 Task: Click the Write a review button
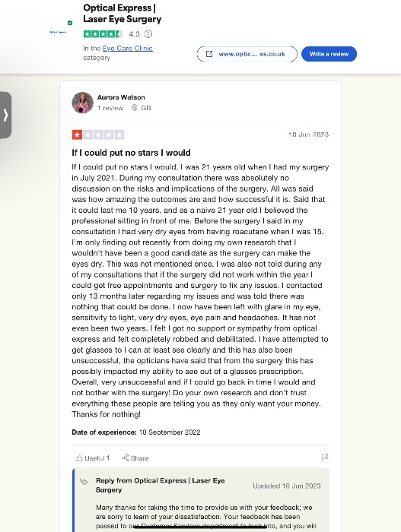pyautogui.click(x=329, y=54)
